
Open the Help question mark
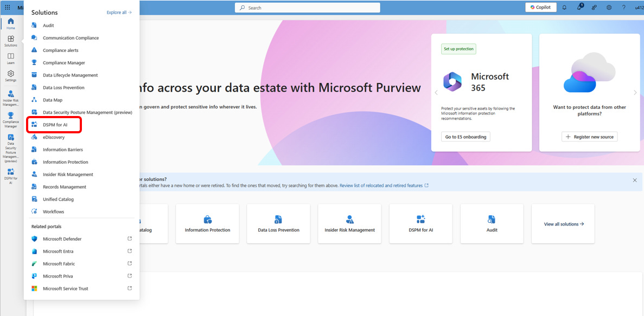624,8
